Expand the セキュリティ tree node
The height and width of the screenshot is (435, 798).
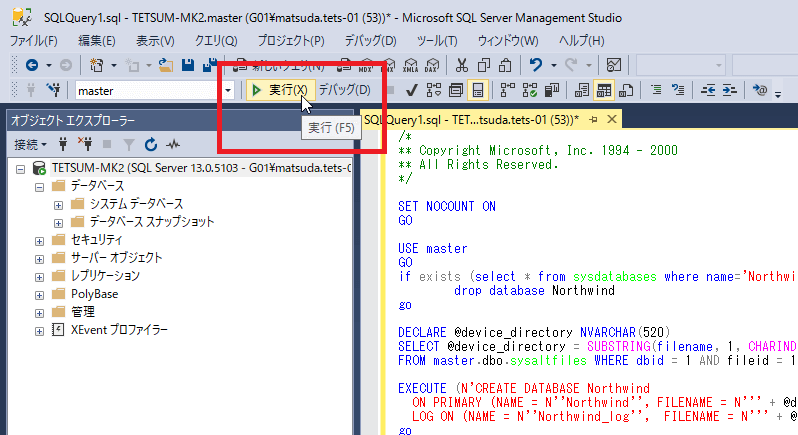[40, 240]
